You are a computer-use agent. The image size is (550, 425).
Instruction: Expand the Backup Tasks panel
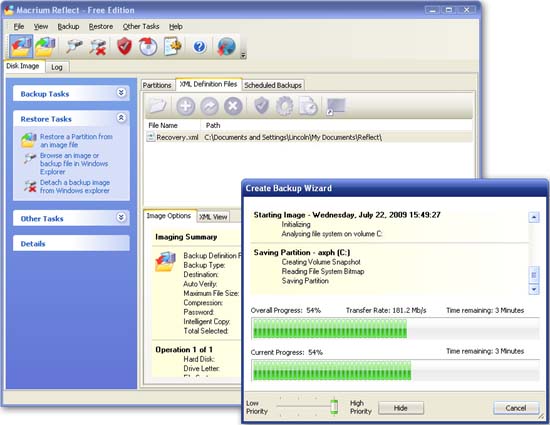pyautogui.click(x=121, y=93)
